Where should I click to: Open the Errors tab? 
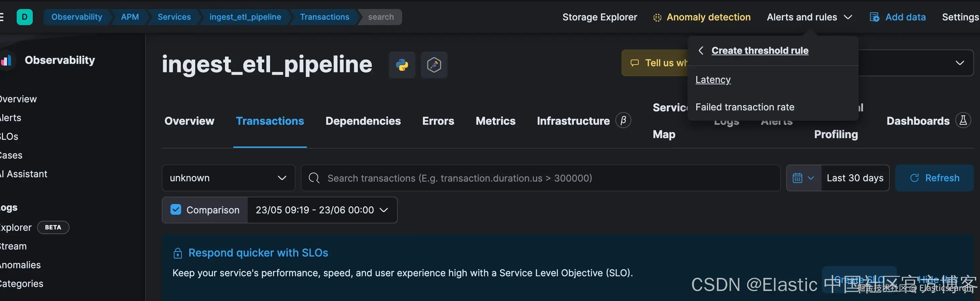coord(438,121)
